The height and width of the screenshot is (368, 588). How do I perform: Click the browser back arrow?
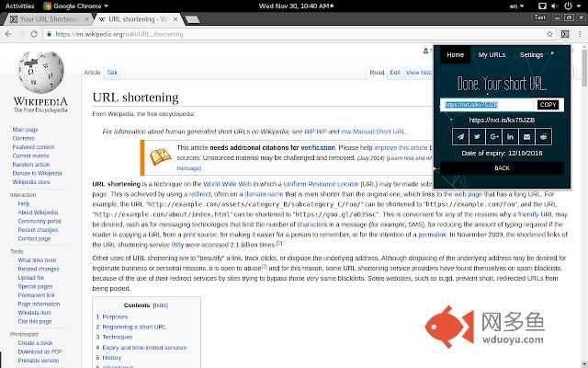[x=8, y=34]
